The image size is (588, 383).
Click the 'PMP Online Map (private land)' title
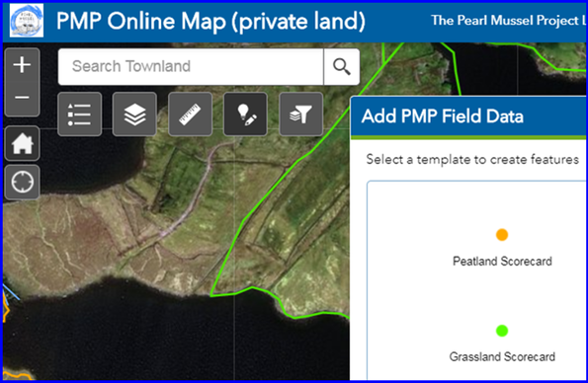click(x=210, y=21)
